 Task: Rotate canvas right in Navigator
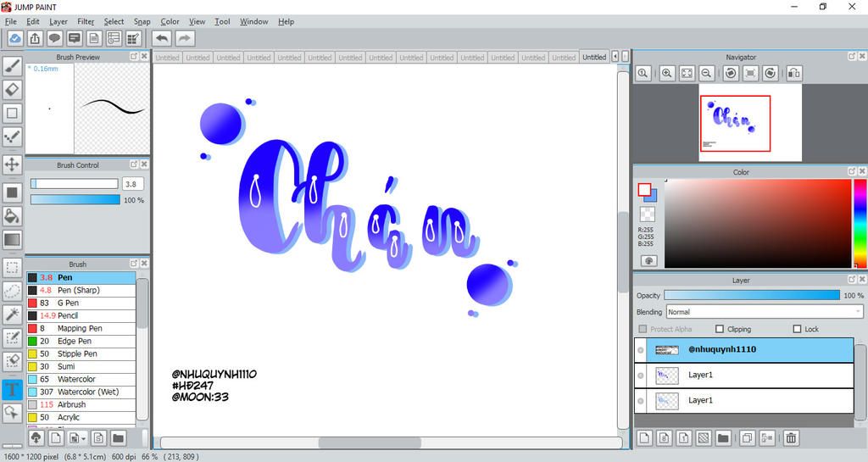(x=770, y=73)
